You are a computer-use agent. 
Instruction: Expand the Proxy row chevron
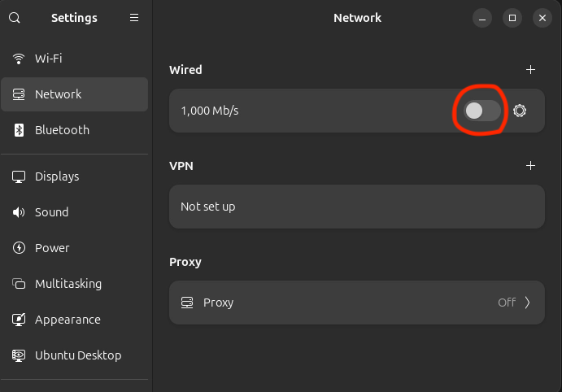pyautogui.click(x=527, y=303)
